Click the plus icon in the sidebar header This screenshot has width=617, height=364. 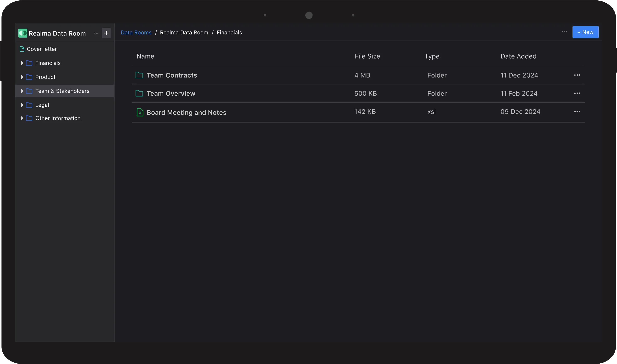[106, 33]
